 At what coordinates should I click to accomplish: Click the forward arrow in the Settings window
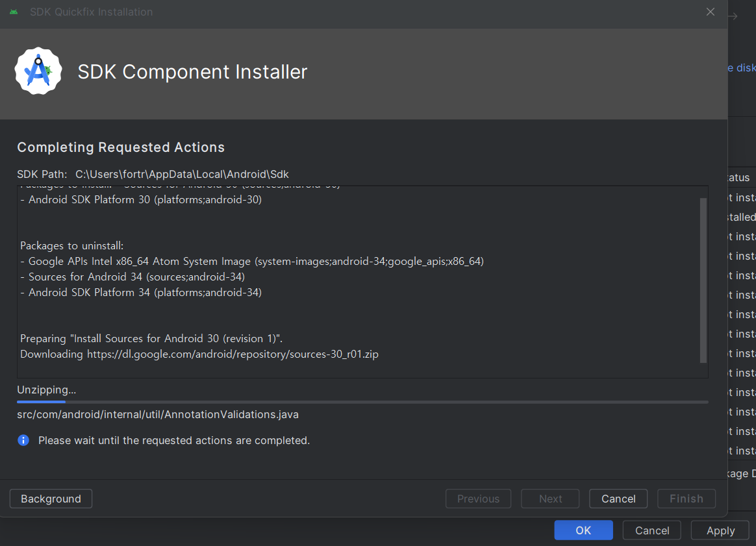pyautogui.click(x=733, y=16)
